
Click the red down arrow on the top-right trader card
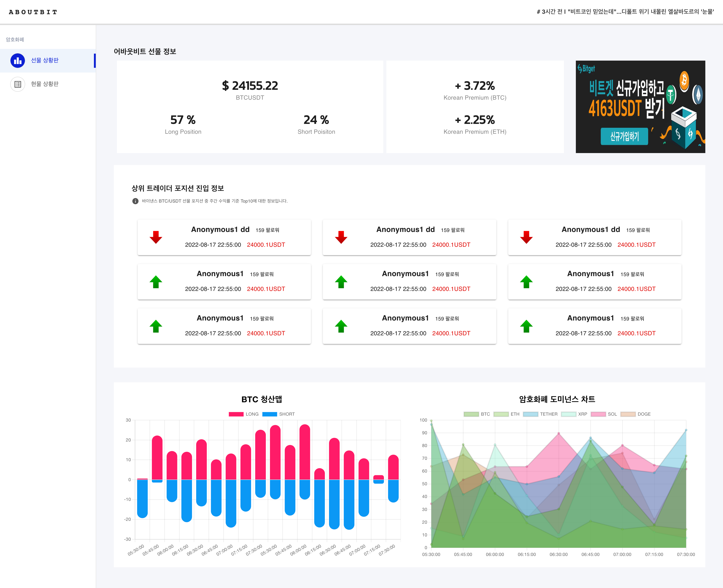[526, 238]
